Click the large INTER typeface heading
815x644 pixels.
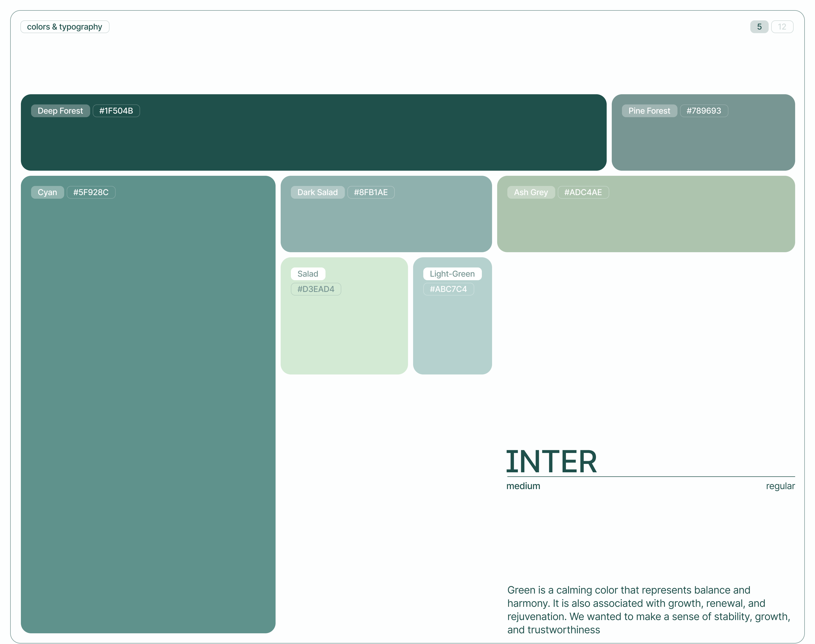pyautogui.click(x=551, y=462)
